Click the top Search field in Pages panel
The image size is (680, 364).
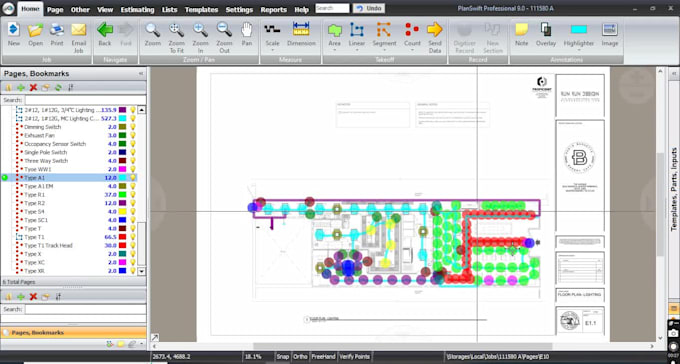85,100
